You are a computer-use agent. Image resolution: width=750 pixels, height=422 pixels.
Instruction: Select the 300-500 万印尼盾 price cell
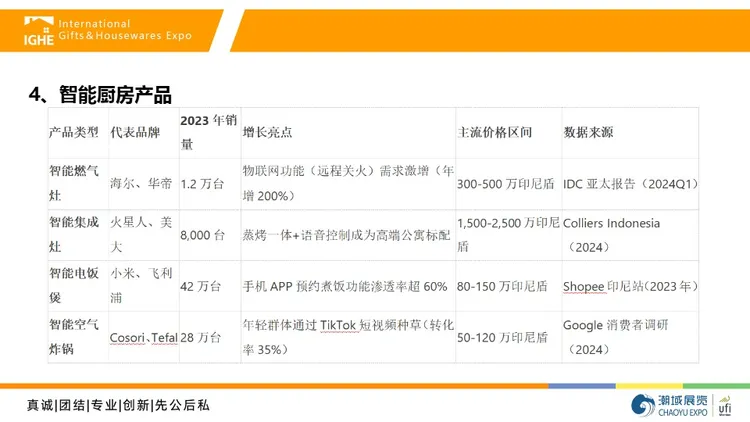click(x=506, y=184)
